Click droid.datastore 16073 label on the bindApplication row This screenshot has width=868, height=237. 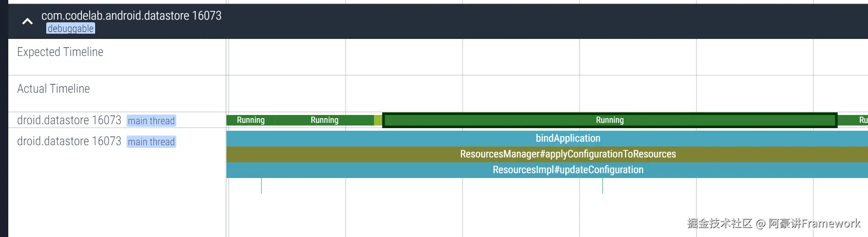(69, 141)
